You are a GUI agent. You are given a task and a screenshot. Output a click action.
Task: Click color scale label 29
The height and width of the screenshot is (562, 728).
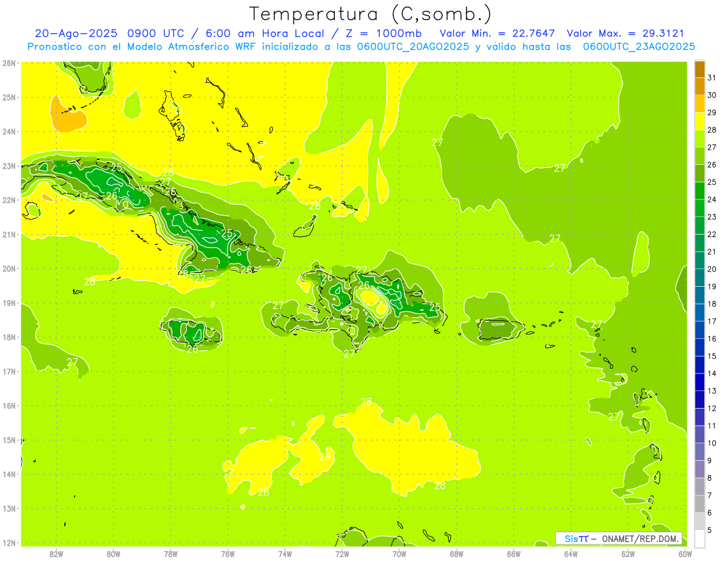[712, 113]
